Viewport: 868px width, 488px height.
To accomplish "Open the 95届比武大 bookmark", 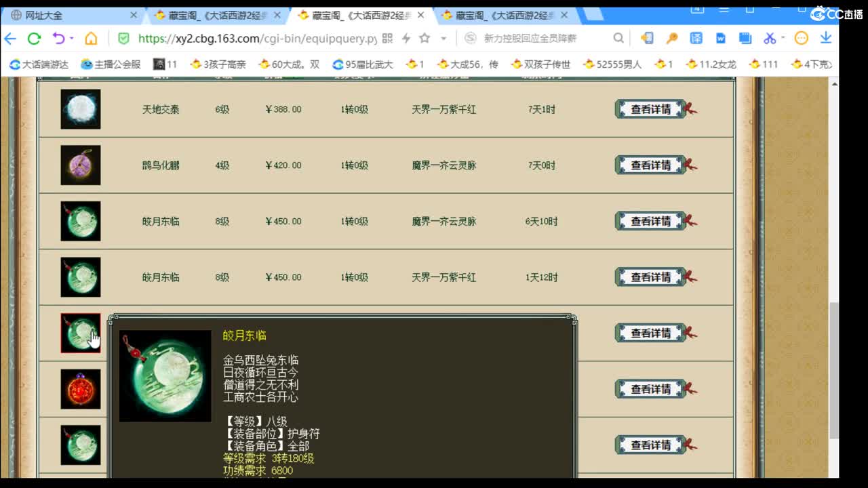I will coord(363,64).
